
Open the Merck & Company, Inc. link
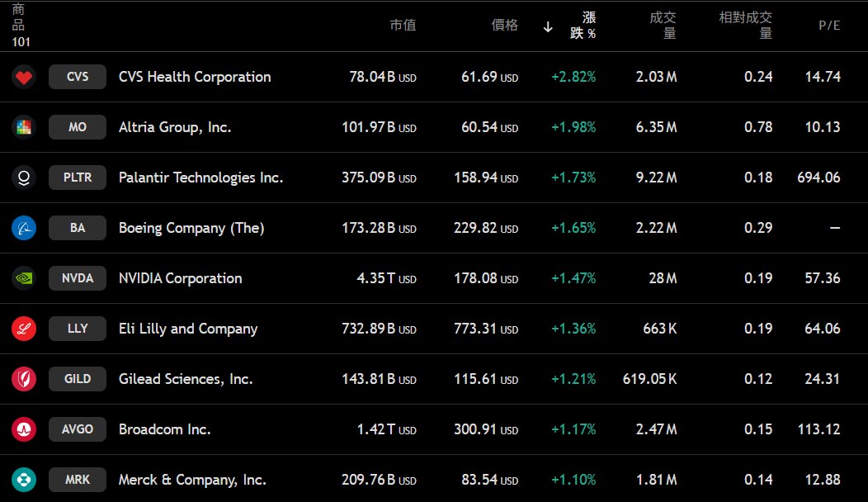tap(192, 480)
